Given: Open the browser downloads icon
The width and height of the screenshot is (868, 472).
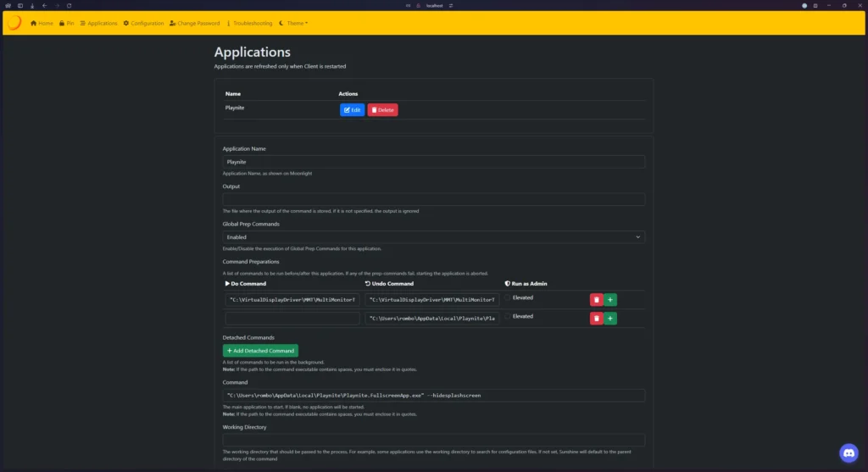Looking at the screenshot, I should click(x=32, y=6).
